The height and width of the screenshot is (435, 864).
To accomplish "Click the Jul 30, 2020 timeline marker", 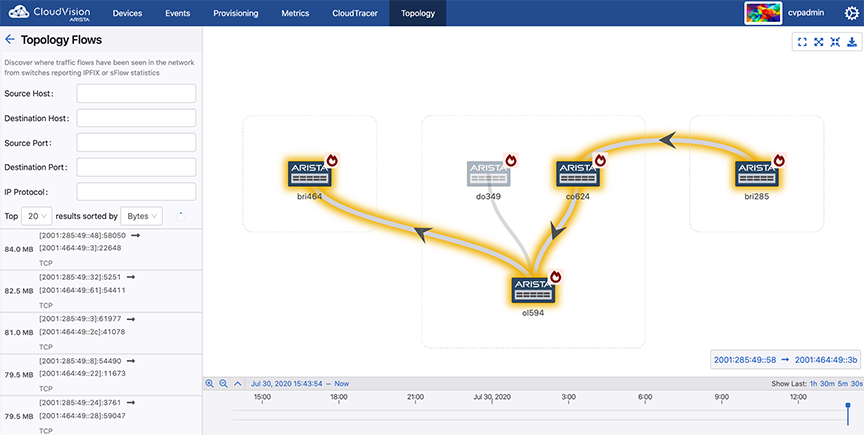I will 492,397.
